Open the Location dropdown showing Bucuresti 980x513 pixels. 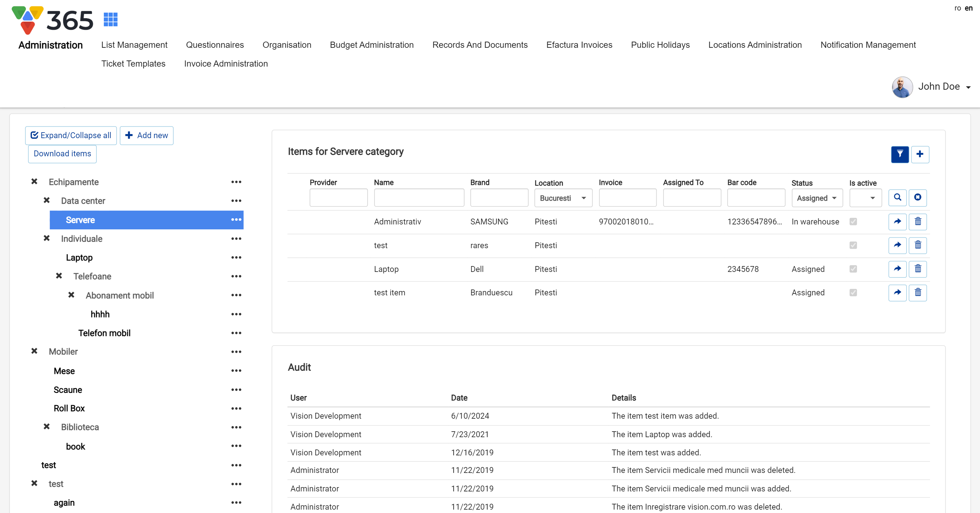pos(563,198)
